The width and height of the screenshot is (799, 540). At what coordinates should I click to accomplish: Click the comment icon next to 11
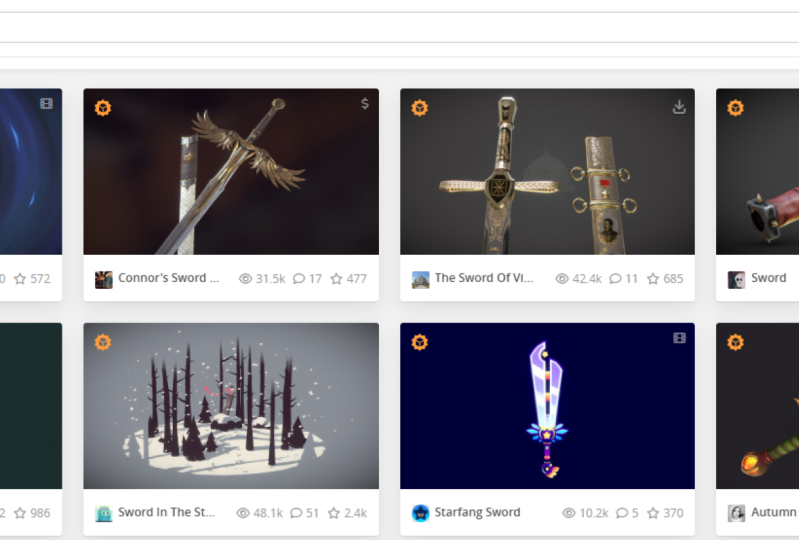616,279
